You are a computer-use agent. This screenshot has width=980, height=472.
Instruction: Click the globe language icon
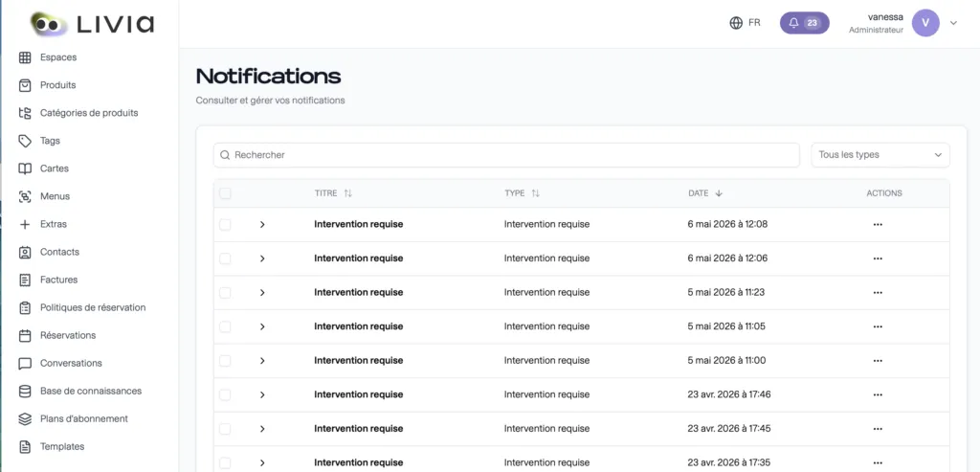[x=736, y=23]
